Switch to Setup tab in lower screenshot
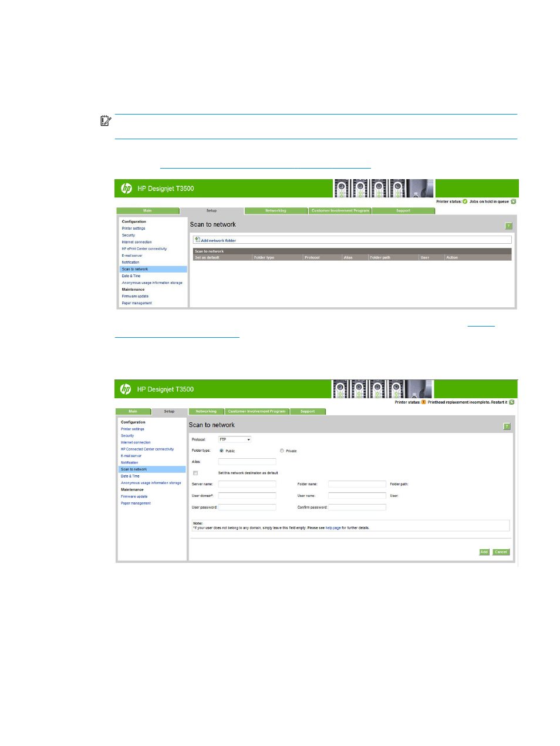This screenshot has width=560, height=746. (x=169, y=412)
